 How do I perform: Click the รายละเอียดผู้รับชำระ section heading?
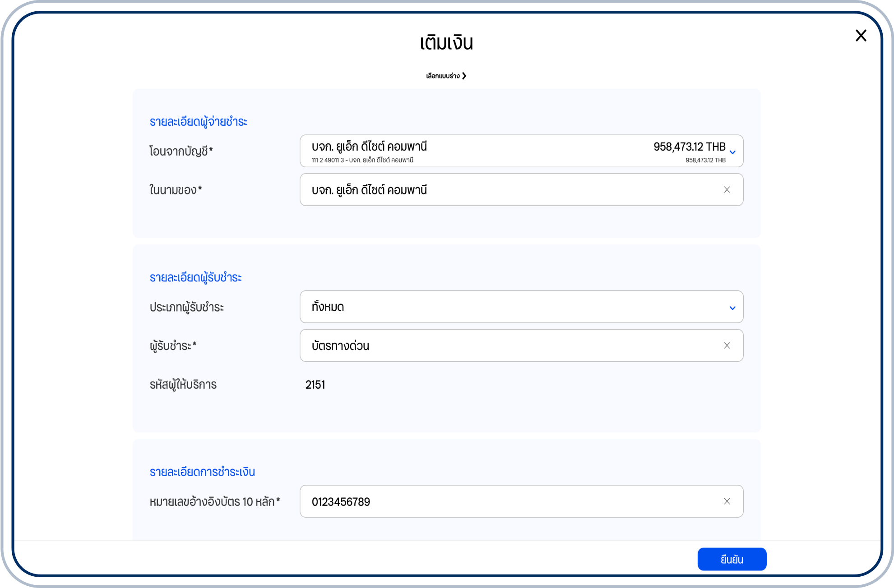pos(195,277)
